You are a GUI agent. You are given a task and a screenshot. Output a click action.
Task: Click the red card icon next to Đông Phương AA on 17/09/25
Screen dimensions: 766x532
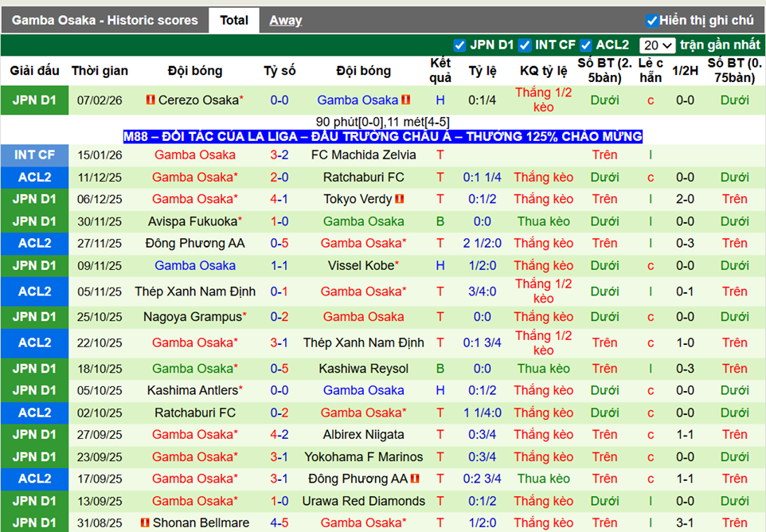[415, 479]
